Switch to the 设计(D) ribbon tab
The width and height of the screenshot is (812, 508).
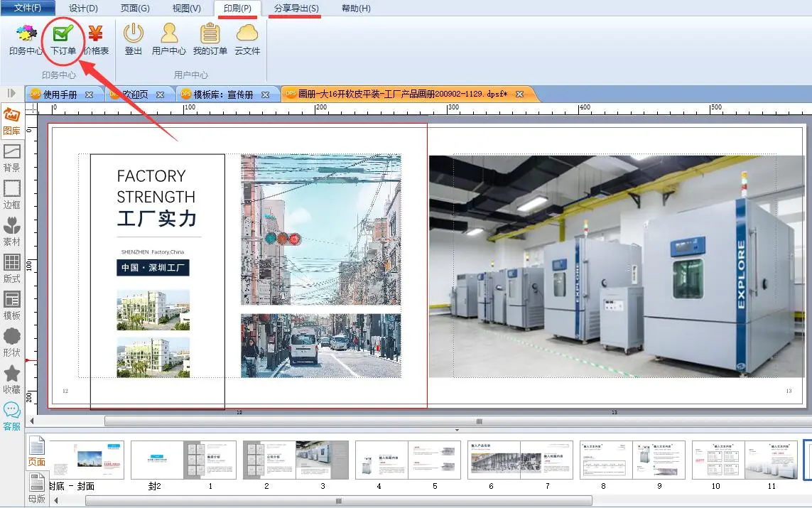pos(83,9)
